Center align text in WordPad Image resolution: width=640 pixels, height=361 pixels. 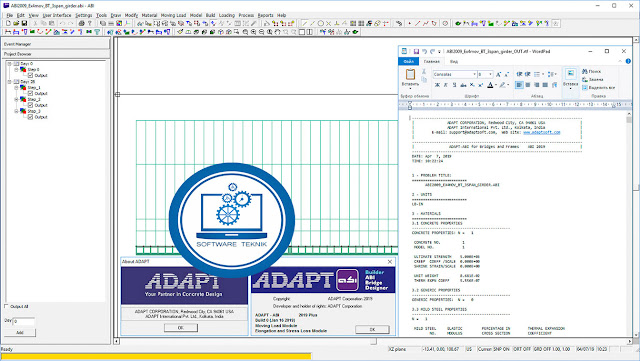click(528, 85)
